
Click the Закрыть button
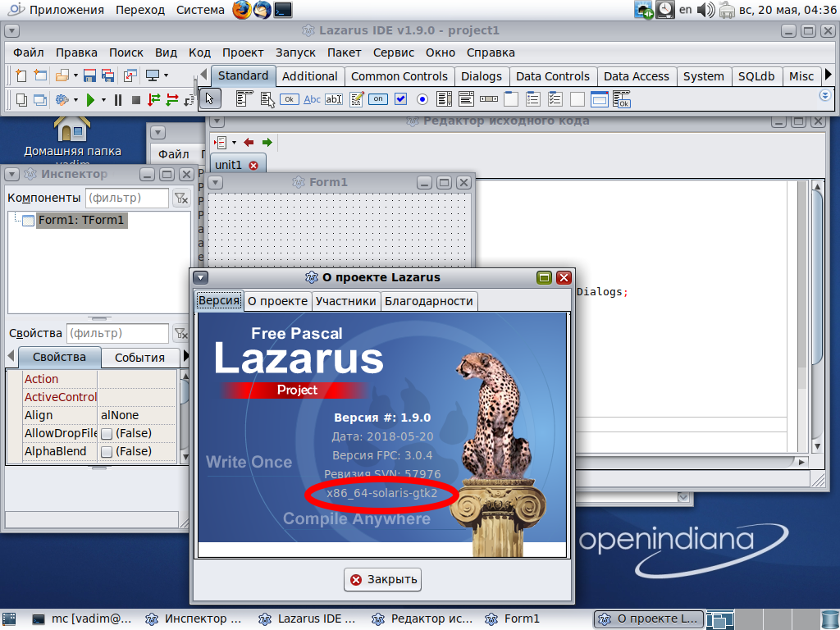point(382,579)
